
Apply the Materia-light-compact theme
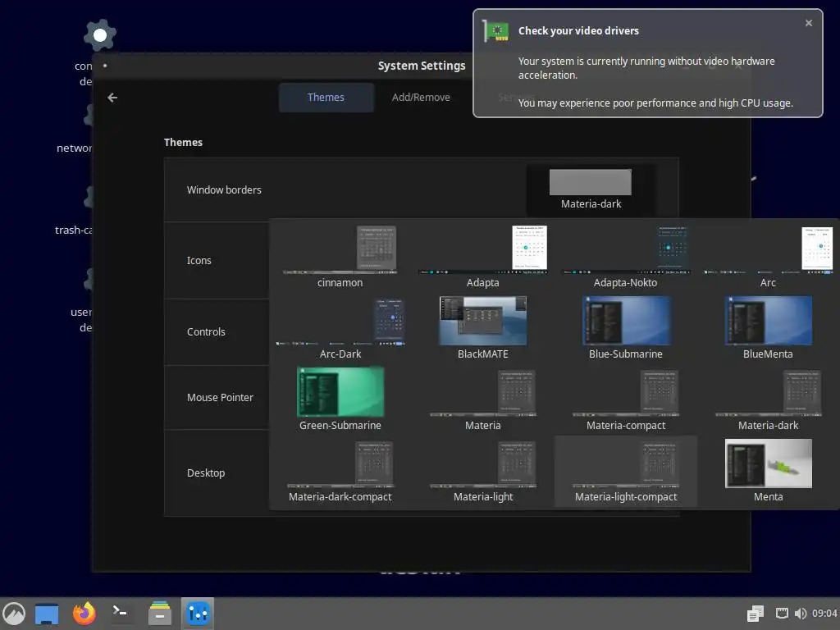click(625, 472)
